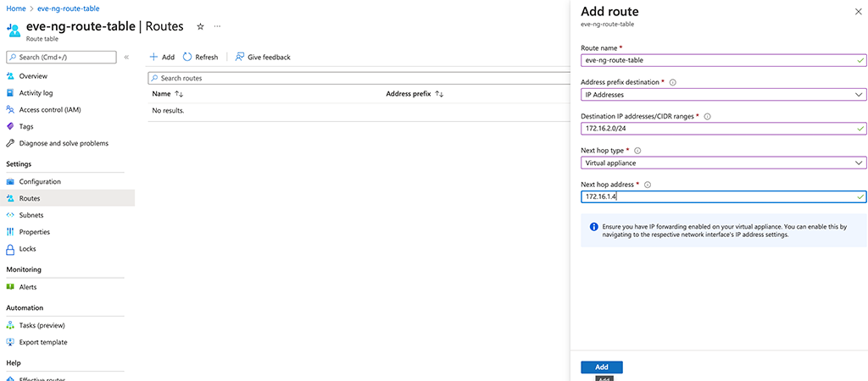The width and height of the screenshot is (868, 381).
Task: Click the 'No results.' table text
Action: pyautogui.click(x=168, y=111)
